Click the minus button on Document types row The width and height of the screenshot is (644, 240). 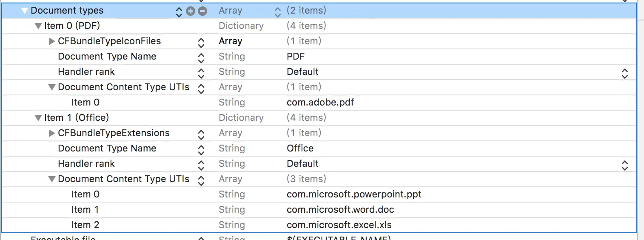click(x=202, y=11)
